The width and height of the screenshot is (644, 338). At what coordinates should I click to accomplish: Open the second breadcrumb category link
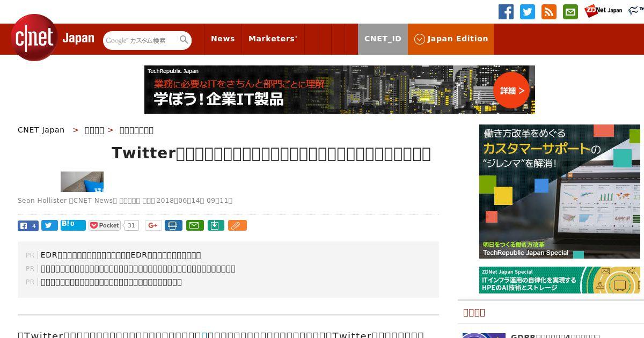click(x=94, y=130)
